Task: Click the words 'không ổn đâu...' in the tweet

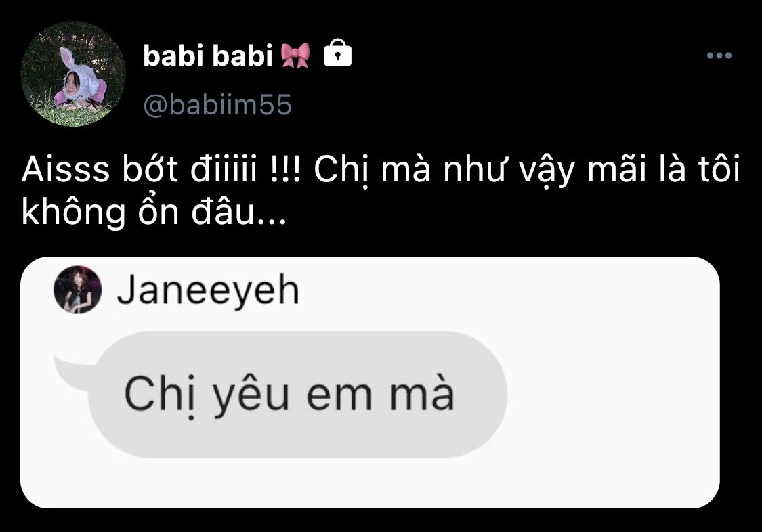Action: point(154,212)
